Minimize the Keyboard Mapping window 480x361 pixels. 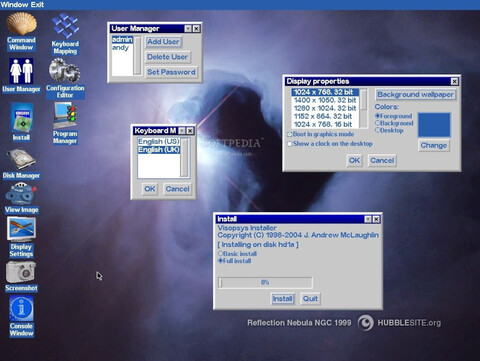(182, 131)
